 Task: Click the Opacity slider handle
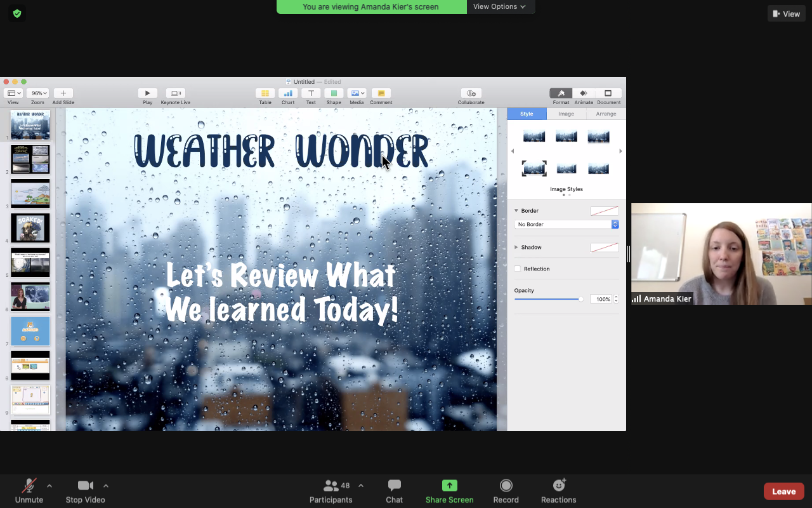[x=580, y=298]
